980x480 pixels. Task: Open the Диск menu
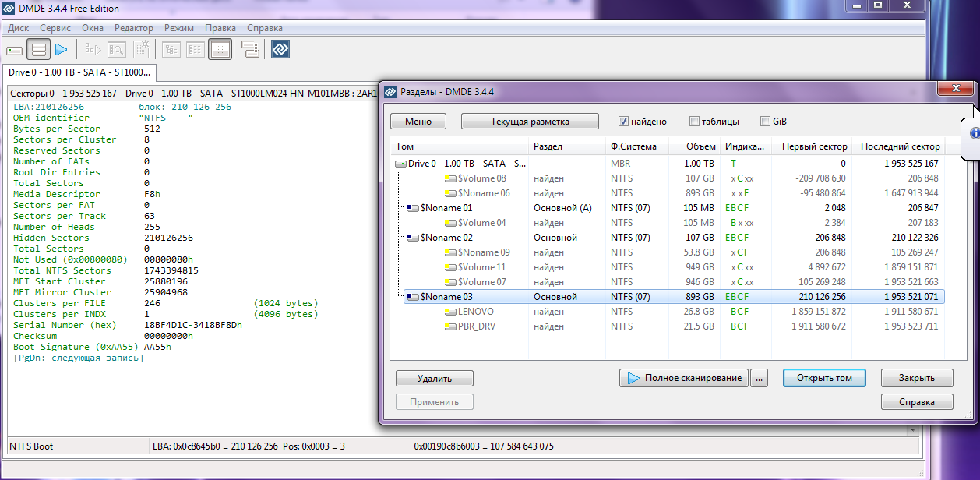coord(19,27)
